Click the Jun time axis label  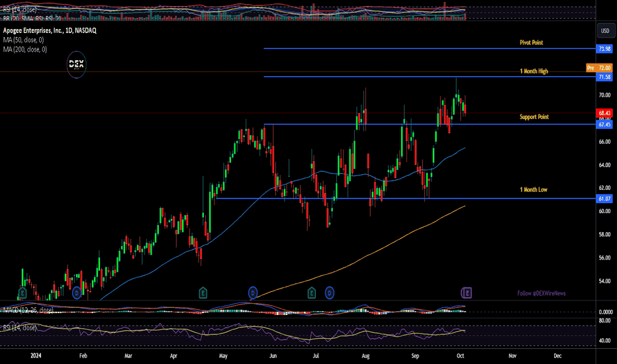point(273,356)
